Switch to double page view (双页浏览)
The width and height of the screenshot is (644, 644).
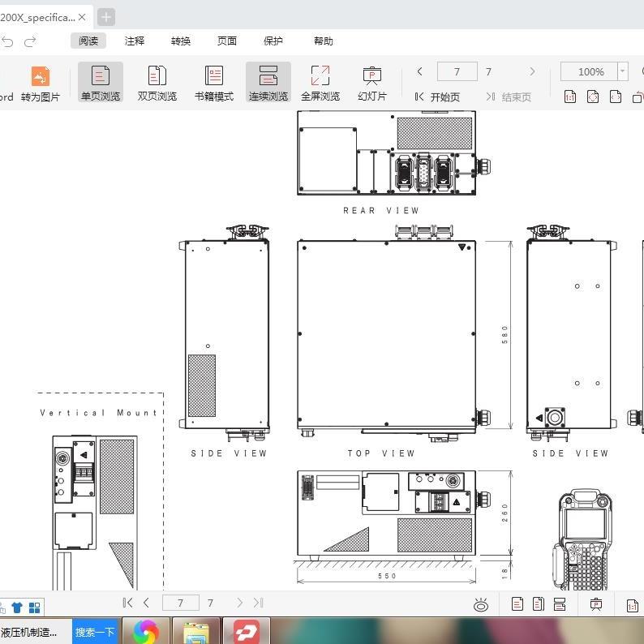pyautogui.click(x=157, y=83)
